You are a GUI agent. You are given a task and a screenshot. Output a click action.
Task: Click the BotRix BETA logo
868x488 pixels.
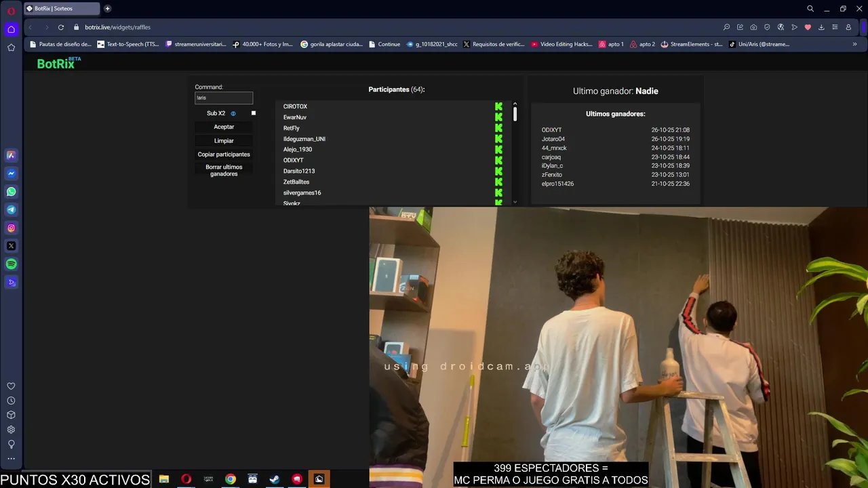(59, 63)
